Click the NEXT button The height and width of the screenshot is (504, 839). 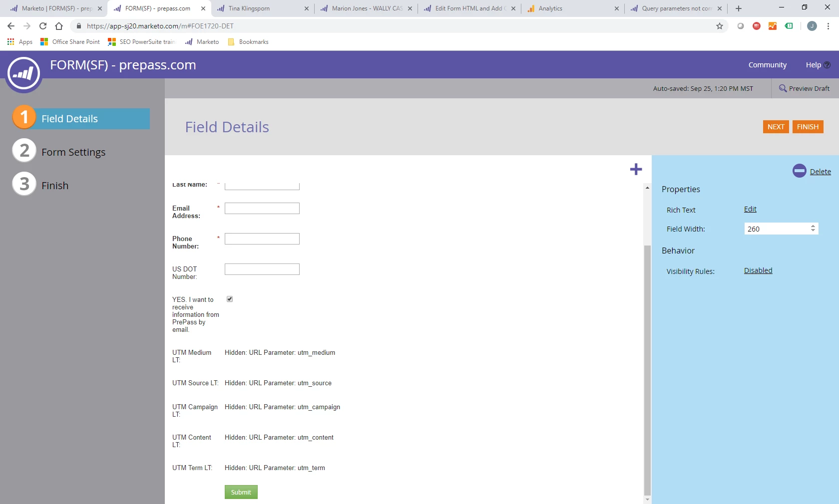[x=776, y=127]
